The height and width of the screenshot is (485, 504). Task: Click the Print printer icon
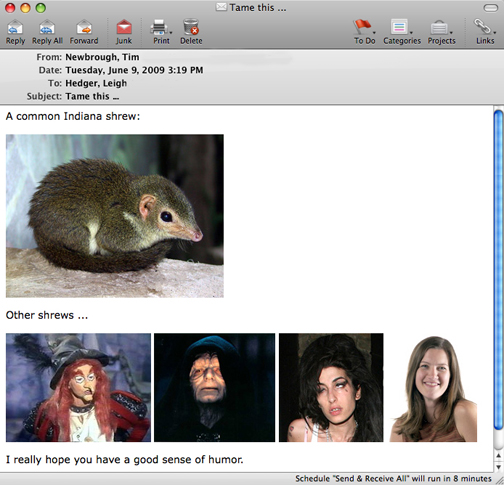pyautogui.click(x=159, y=27)
